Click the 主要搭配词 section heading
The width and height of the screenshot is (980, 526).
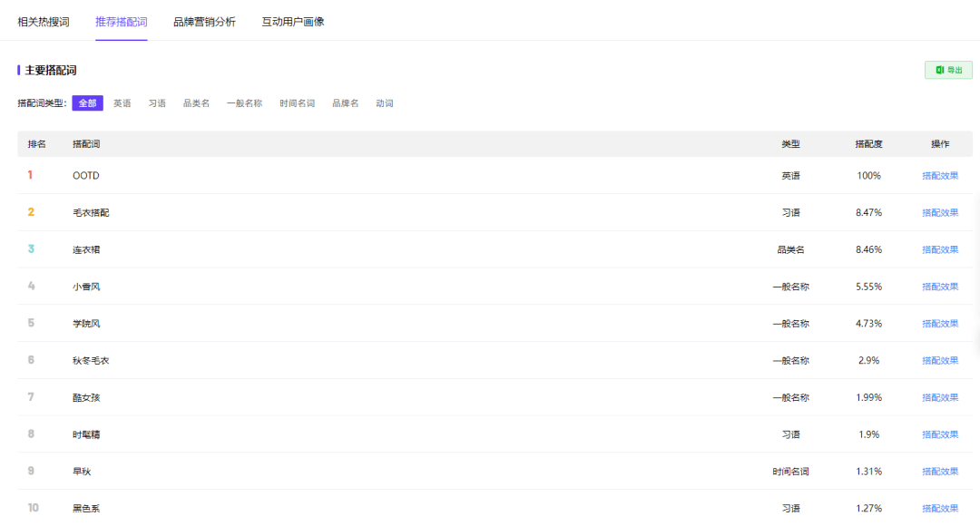tap(51, 70)
